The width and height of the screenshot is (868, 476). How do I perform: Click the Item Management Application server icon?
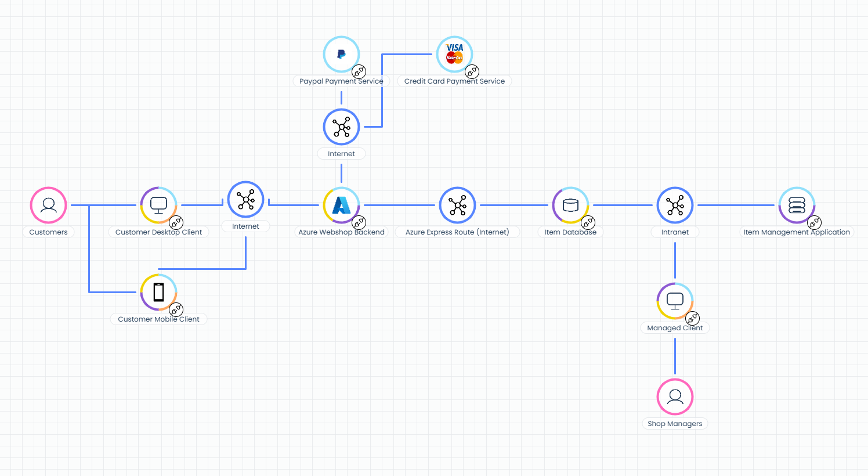tap(797, 205)
